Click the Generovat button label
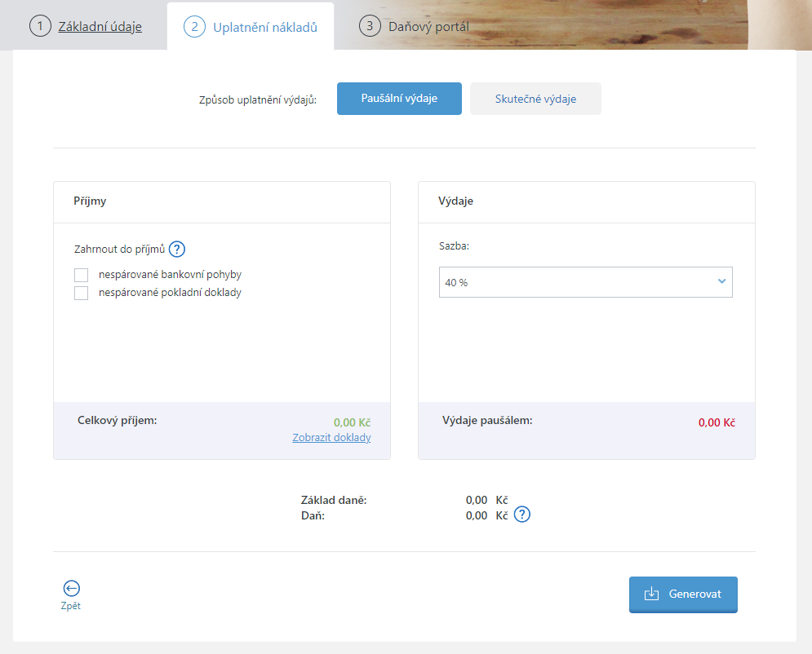The image size is (812, 654). pyautogui.click(x=695, y=594)
